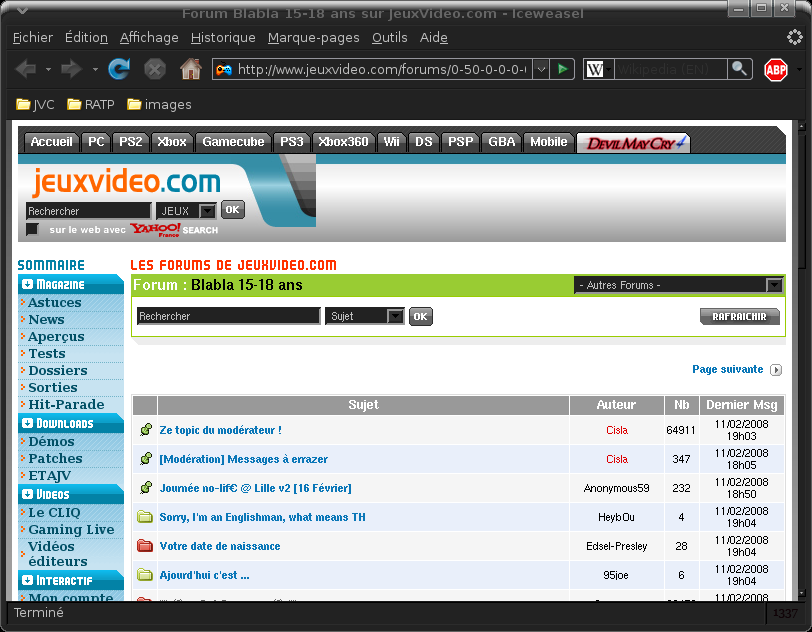Switch to the Accueil tab
Screen dimensions: 812x632
[x=51, y=142]
